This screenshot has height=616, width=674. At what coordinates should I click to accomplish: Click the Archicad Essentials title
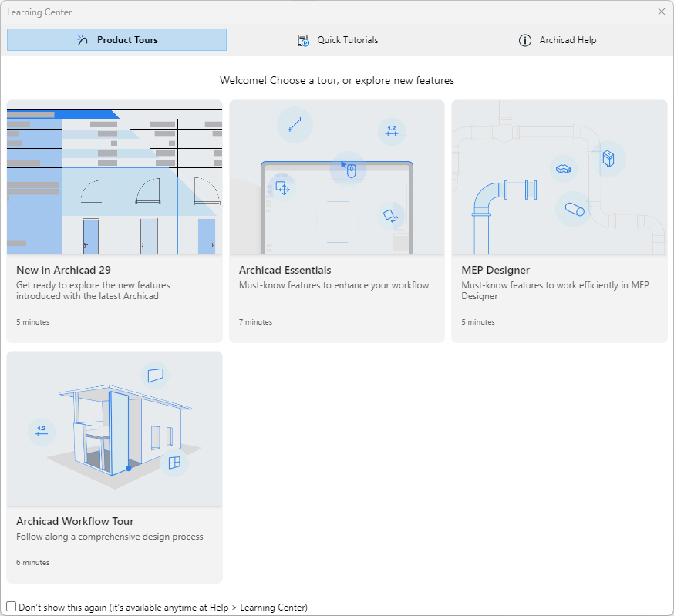[x=285, y=270]
